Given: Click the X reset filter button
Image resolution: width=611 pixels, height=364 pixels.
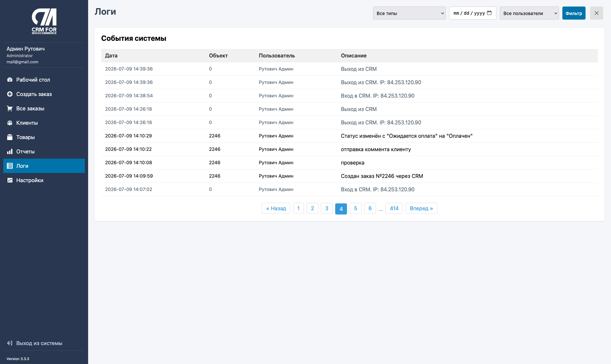Looking at the screenshot, I should coord(596,13).
